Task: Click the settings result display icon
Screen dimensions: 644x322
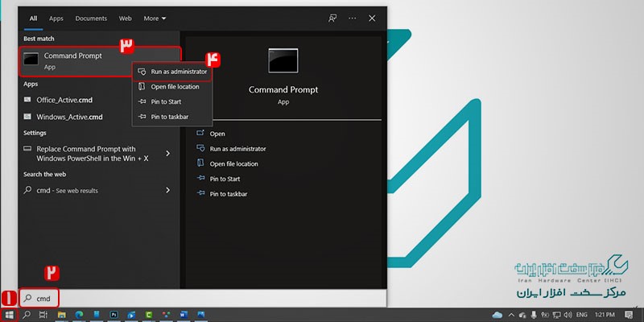Action: pos(27,149)
